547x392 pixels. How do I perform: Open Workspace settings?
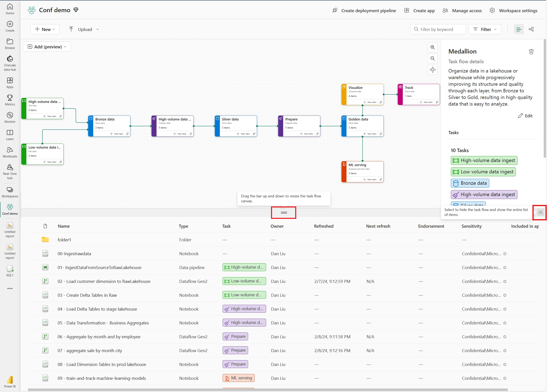pos(514,11)
